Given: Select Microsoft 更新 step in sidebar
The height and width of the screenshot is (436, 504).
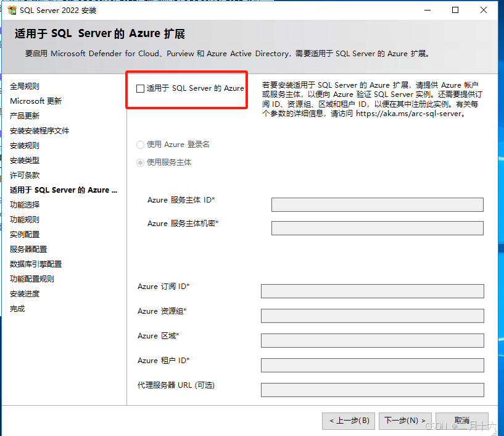Looking at the screenshot, I should click(36, 101).
